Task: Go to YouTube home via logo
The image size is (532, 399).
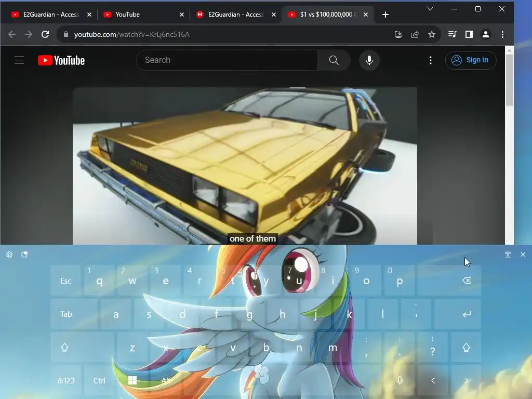Action: click(x=61, y=60)
